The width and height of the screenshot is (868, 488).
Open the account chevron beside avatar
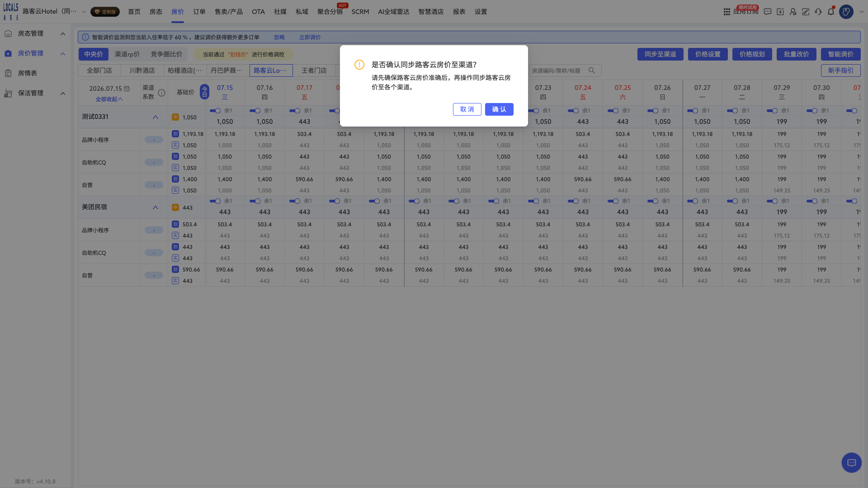pyautogui.click(x=861, y=12)
